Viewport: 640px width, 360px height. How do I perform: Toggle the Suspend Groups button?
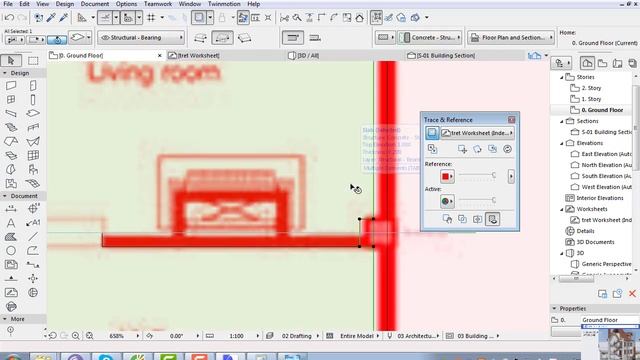376,18
